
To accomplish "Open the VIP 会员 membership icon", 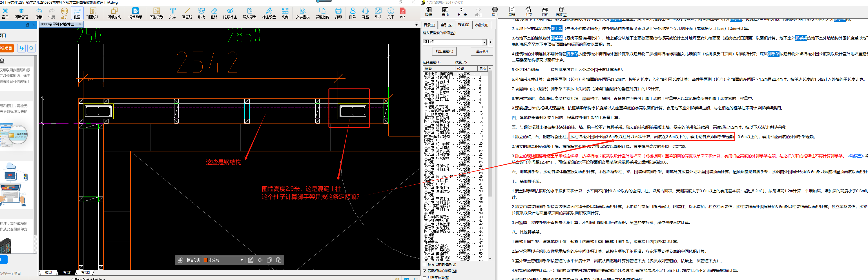I will click(x=64, y=13).
